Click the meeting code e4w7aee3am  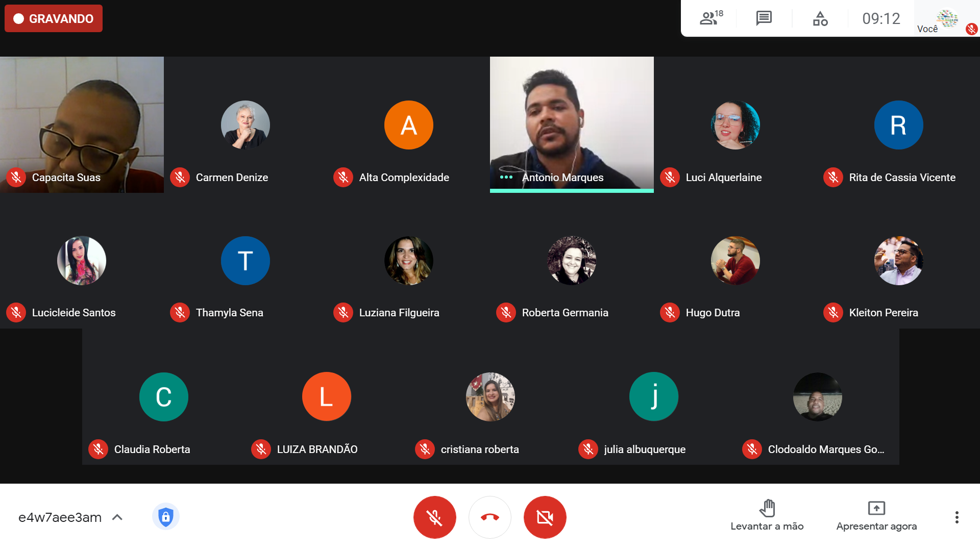point(60,517)
